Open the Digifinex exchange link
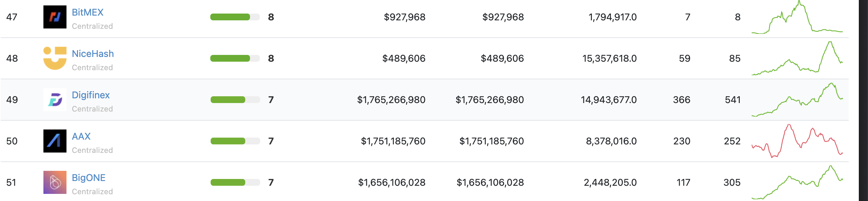This screenshot has height=201, width=868. pos(91,95)
